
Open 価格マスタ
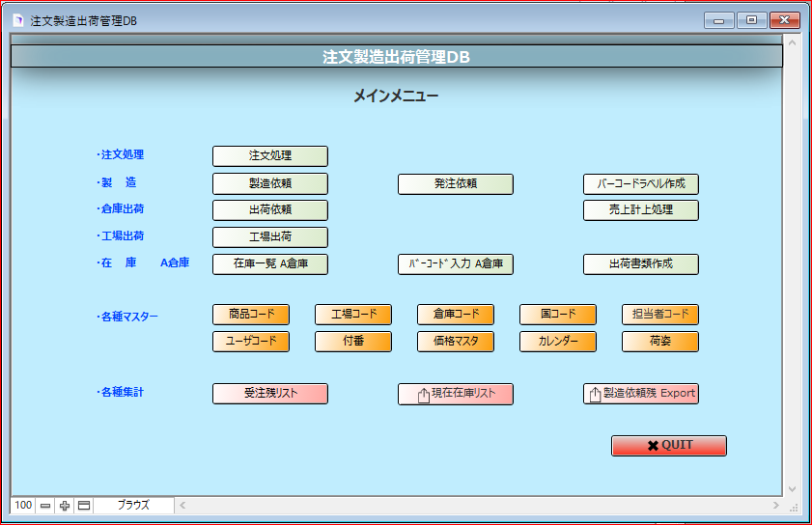point(456,342)
